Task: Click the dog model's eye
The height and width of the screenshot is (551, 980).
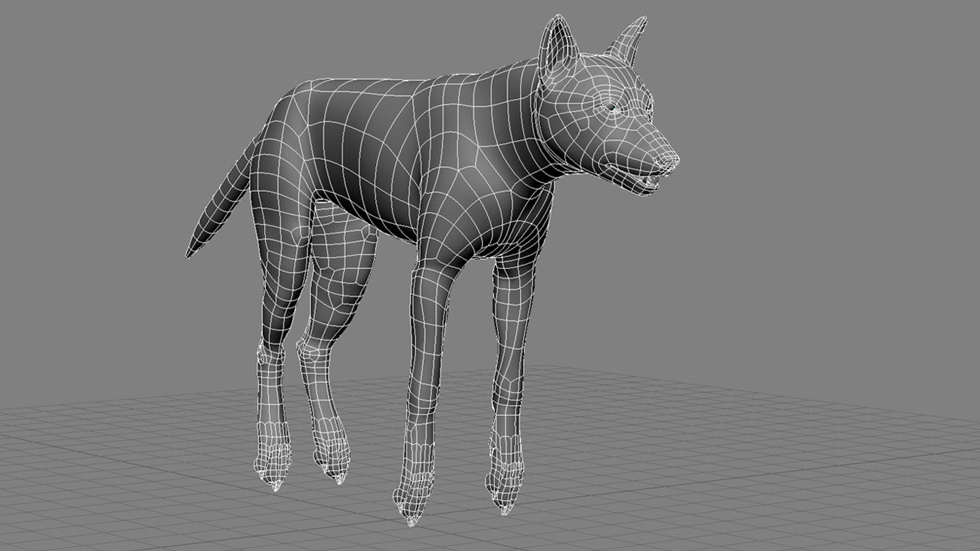Action: coord(611,108)
